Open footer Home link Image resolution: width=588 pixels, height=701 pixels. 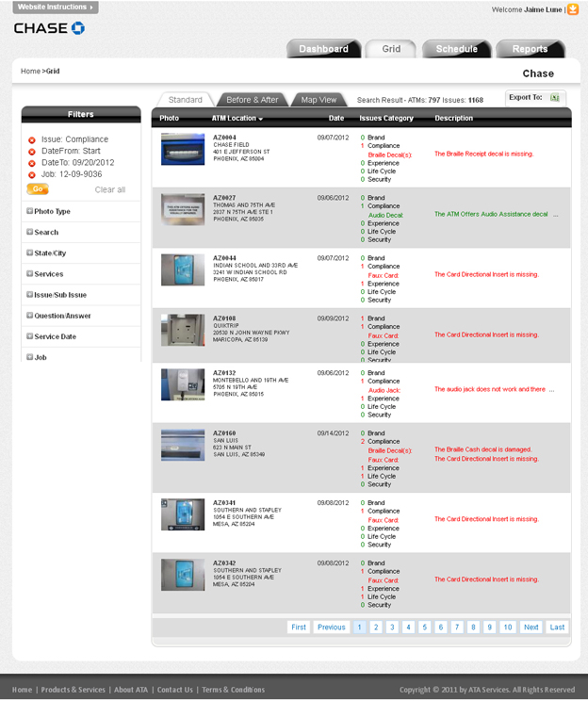(22, 690)
